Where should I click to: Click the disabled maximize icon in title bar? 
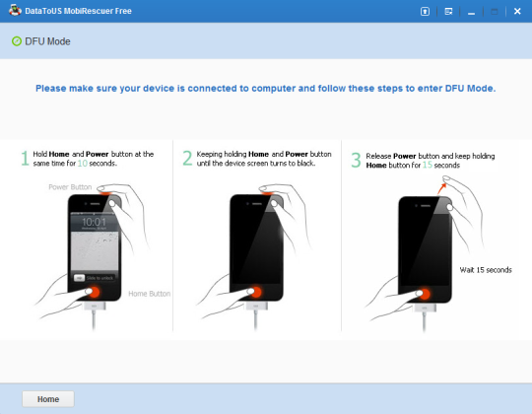[x=495, y=12]
